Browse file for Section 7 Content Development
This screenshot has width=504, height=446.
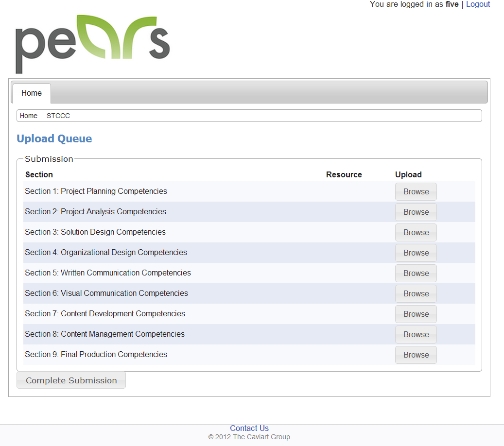click(416, 314)
